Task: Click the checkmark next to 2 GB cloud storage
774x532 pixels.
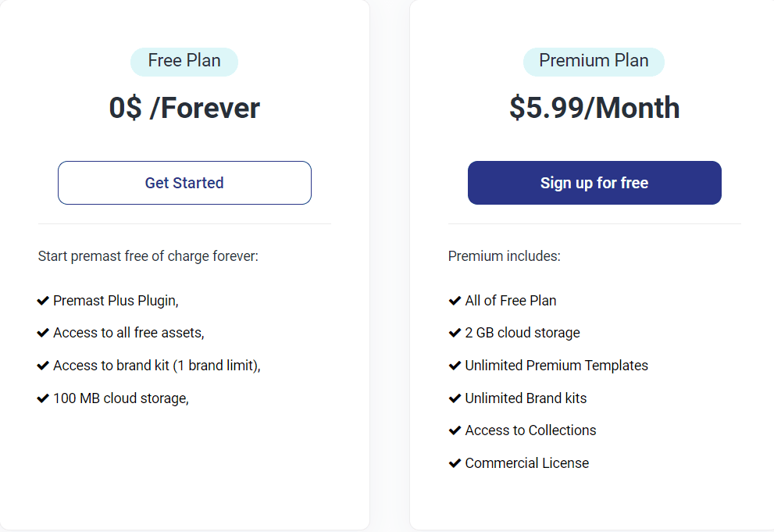Action: [454, 332]
